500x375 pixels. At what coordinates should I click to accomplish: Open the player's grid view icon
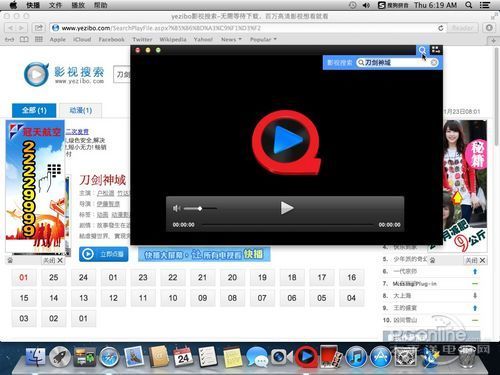[436, 50]
